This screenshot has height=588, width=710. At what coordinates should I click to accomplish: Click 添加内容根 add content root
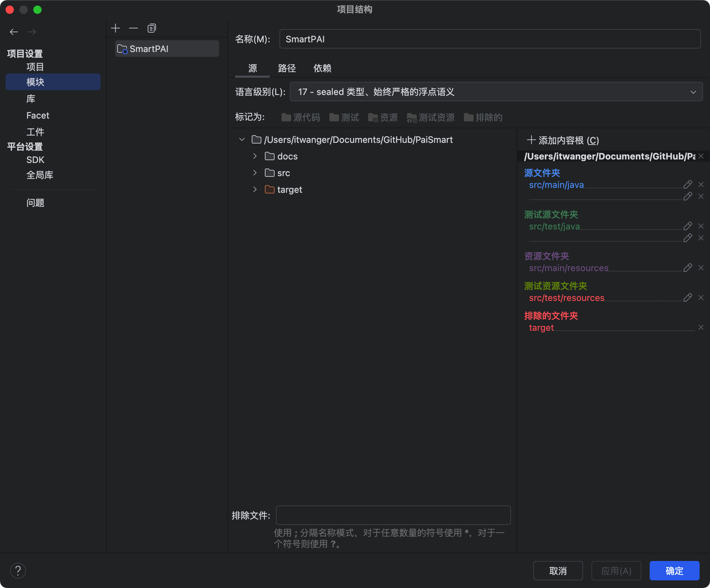[x=563, y=140]
